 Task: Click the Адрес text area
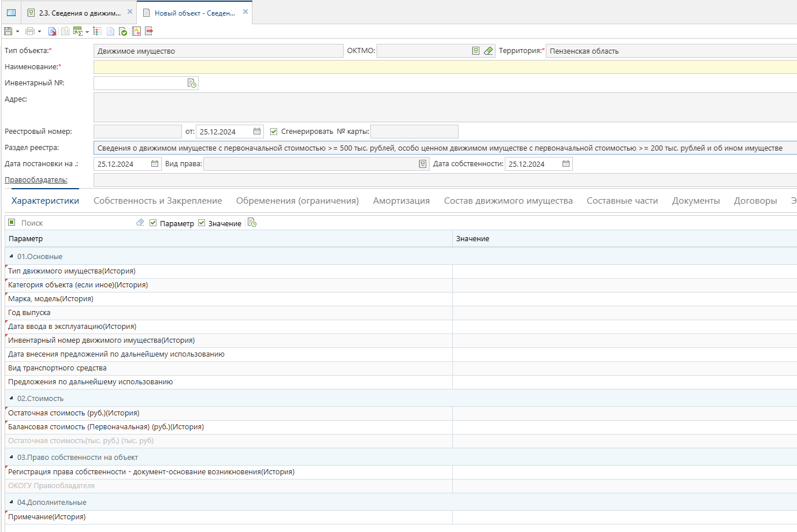[x=445, y=107]
